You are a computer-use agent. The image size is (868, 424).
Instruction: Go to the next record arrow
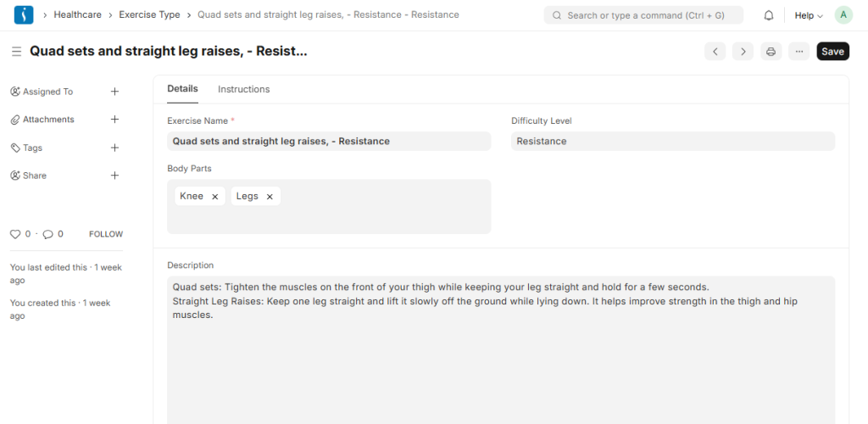pyautogui.click(x=743, y=52)
